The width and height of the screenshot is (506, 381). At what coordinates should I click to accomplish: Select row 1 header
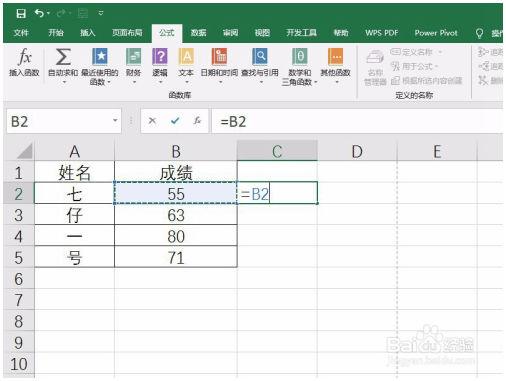tap(19, 172)
